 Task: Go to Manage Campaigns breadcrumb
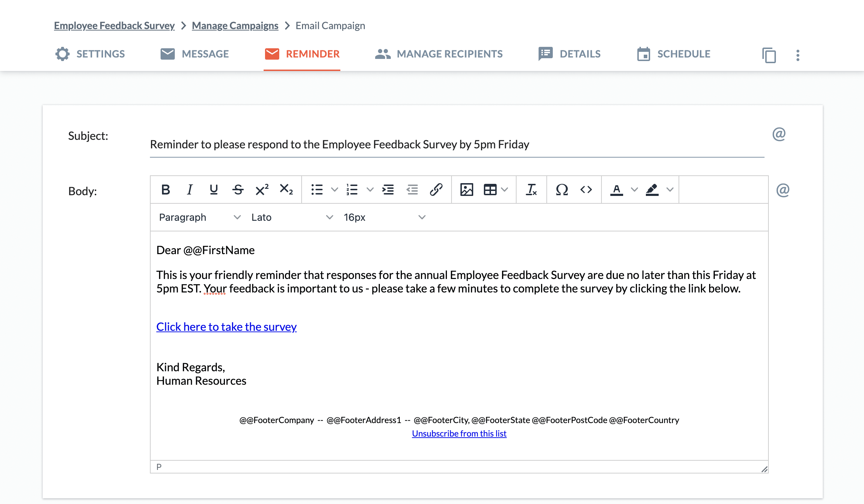[x=235, y=26]
